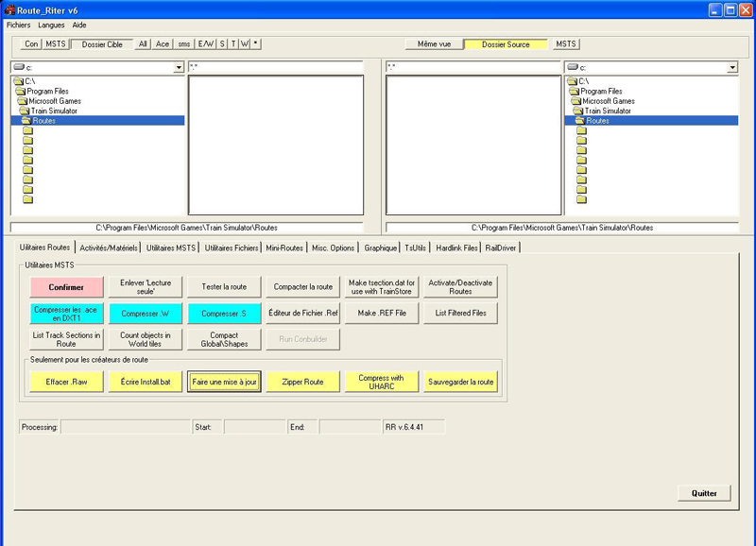Click the right file filter input field
The image size is (756, 546).
coord(473,67)
